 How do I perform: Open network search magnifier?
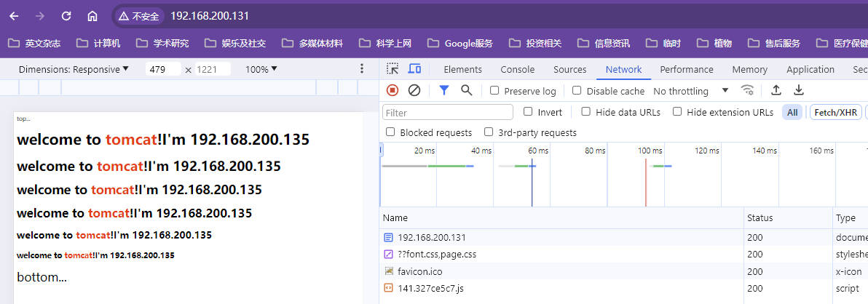click(x=467, y=90)
